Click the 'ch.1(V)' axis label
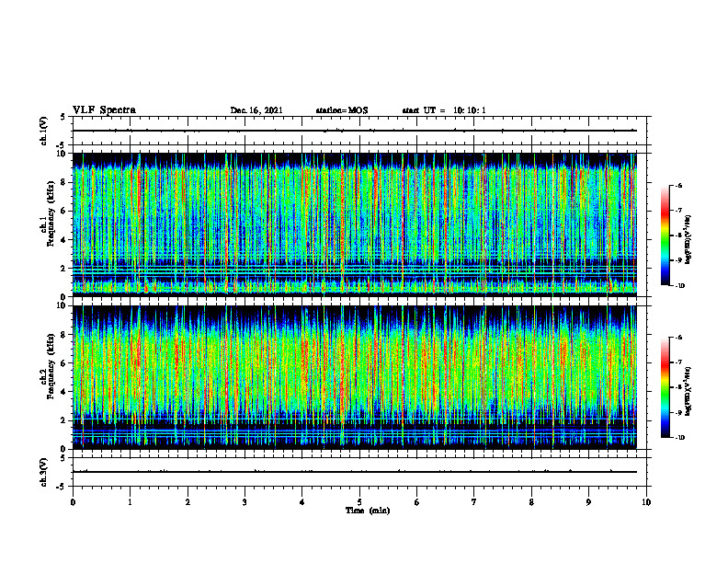 [x=43, y=131]
